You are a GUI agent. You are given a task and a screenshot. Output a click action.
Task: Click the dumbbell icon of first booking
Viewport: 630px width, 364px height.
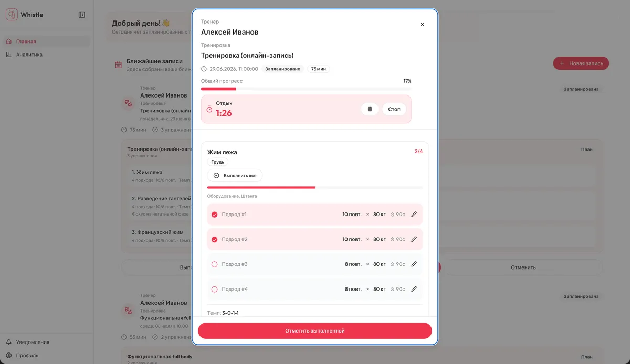pos(128,103)
